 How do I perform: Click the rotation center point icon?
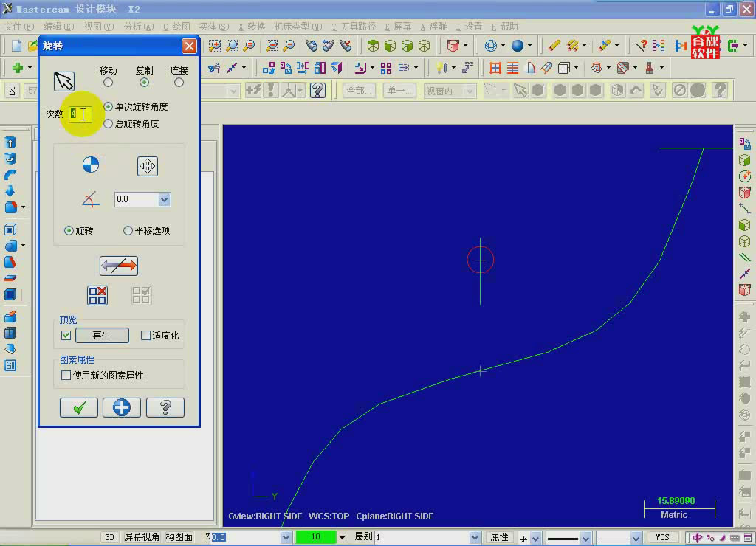[91, 165]
